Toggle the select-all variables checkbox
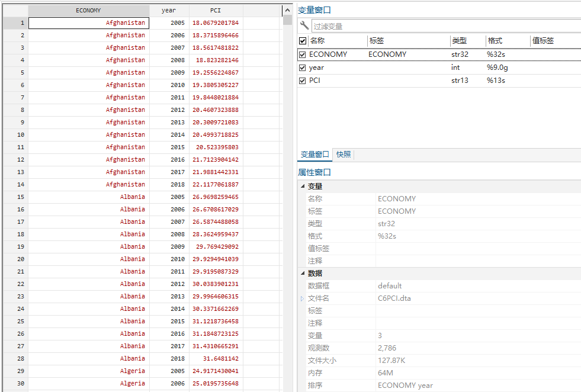 303,41
